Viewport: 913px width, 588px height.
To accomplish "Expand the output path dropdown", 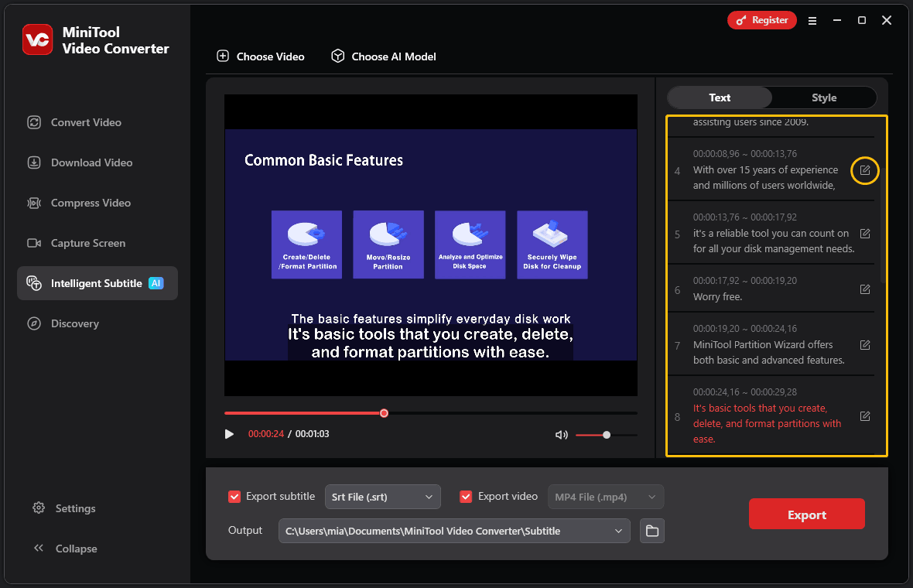I will coord(618,531).
